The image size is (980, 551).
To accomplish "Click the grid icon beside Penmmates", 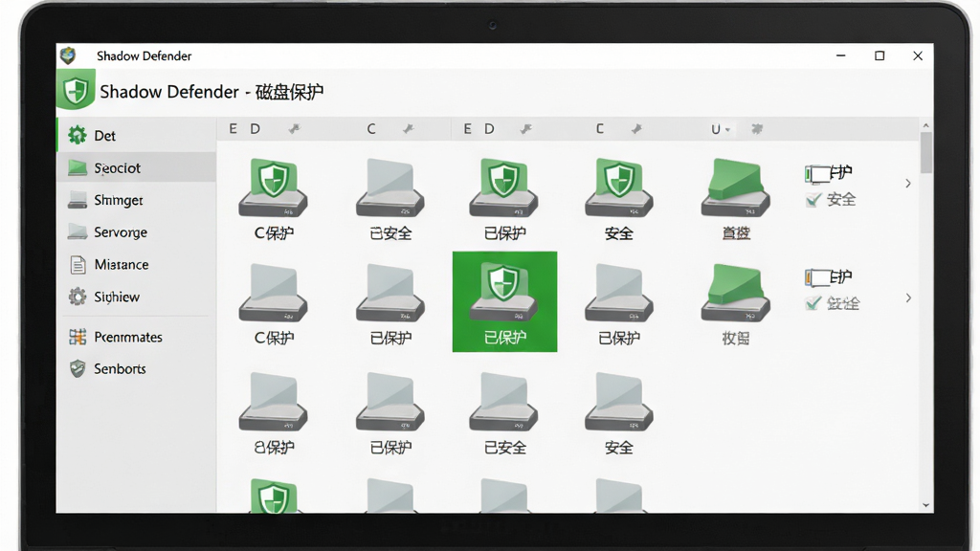I will 78,337.
